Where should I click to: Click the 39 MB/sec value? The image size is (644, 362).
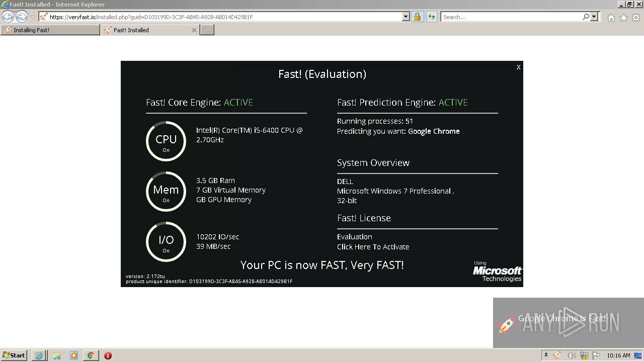coord(213,246)
